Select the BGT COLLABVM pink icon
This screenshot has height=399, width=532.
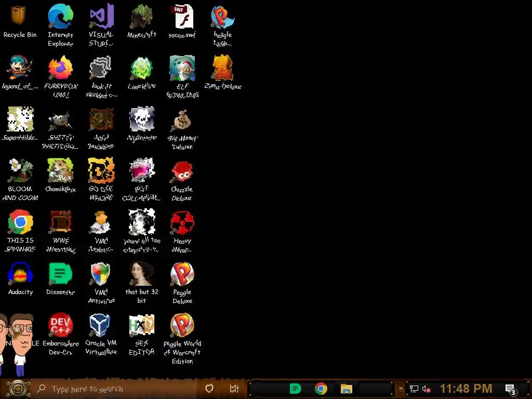click(x=142, y=170)
